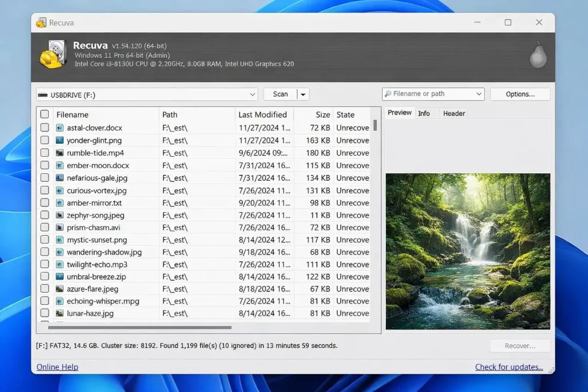The height and width of the screenshot is (392, 588).
Task: Click the horizontal scrollbar under the file list
Action: (140, 328)
